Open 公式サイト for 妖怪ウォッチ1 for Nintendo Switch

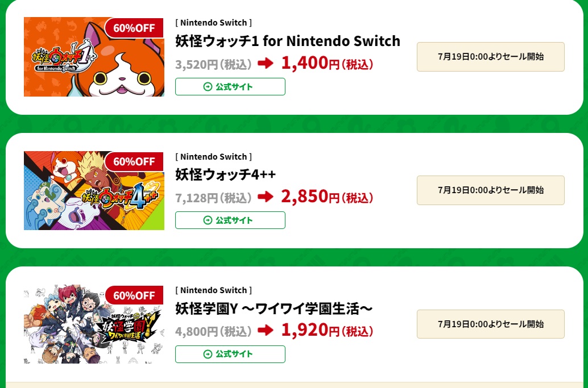(x=230, y=86)
